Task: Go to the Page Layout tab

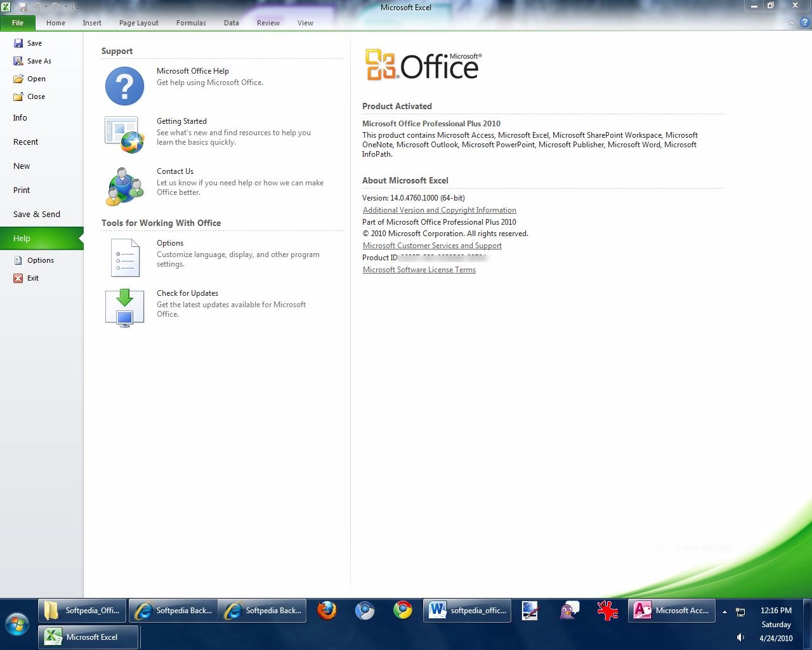Action: coord(139,23)
